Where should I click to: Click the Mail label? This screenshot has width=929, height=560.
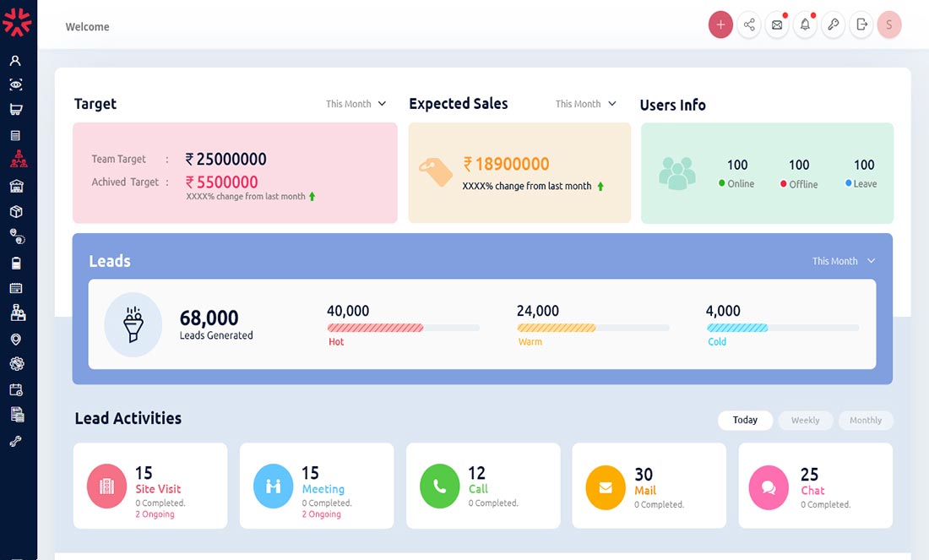click(x=645, y=491)
